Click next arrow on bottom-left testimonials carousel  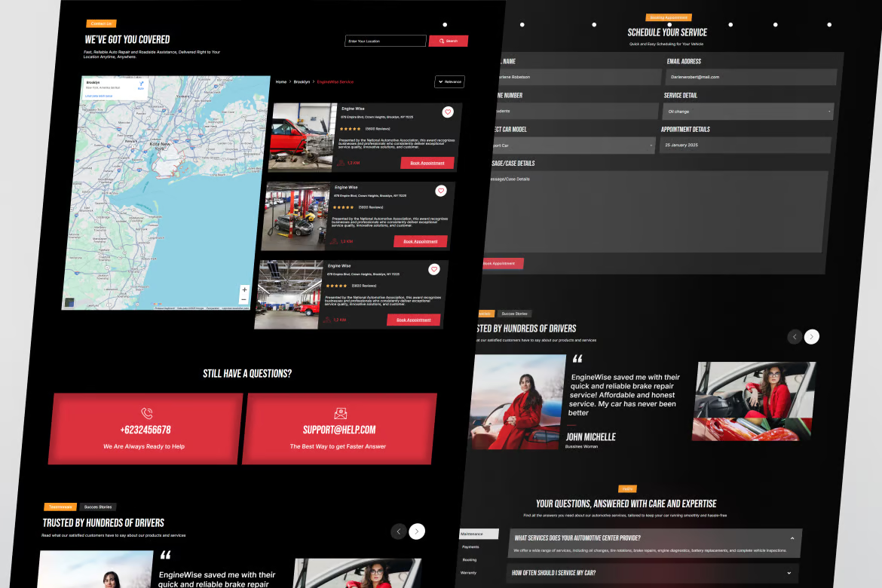(x=417, y=531)
